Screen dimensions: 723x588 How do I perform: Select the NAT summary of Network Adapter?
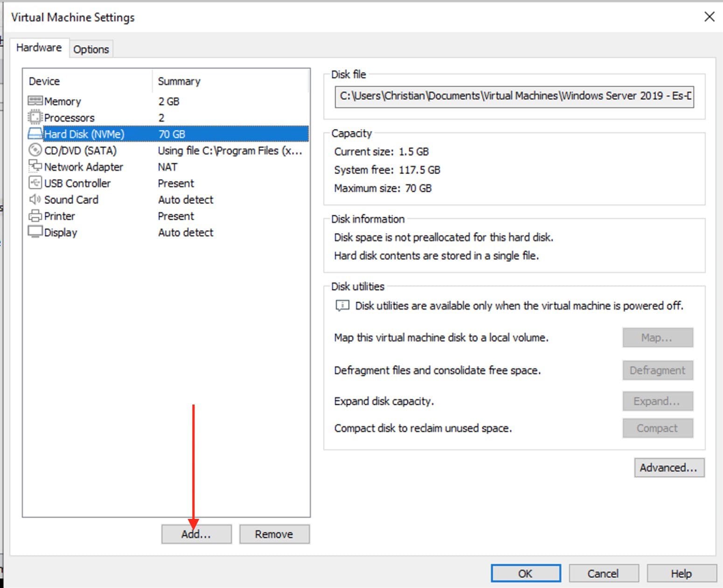coord(167,167)
